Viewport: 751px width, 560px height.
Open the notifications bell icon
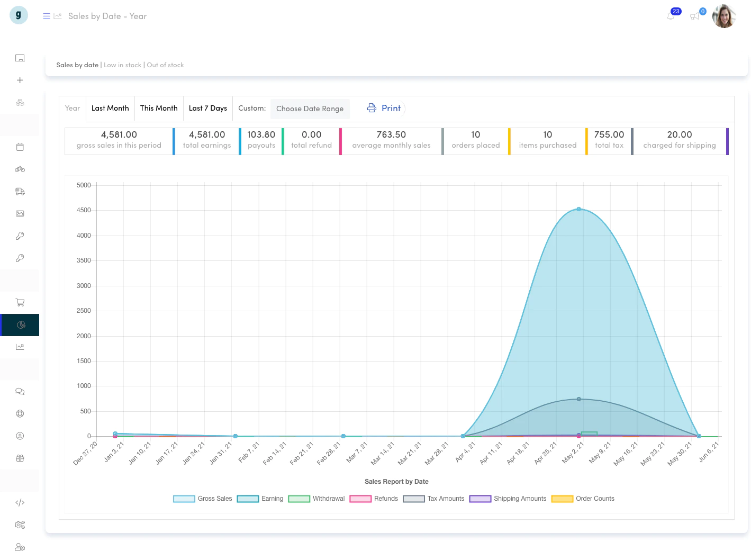pos(670,16)
